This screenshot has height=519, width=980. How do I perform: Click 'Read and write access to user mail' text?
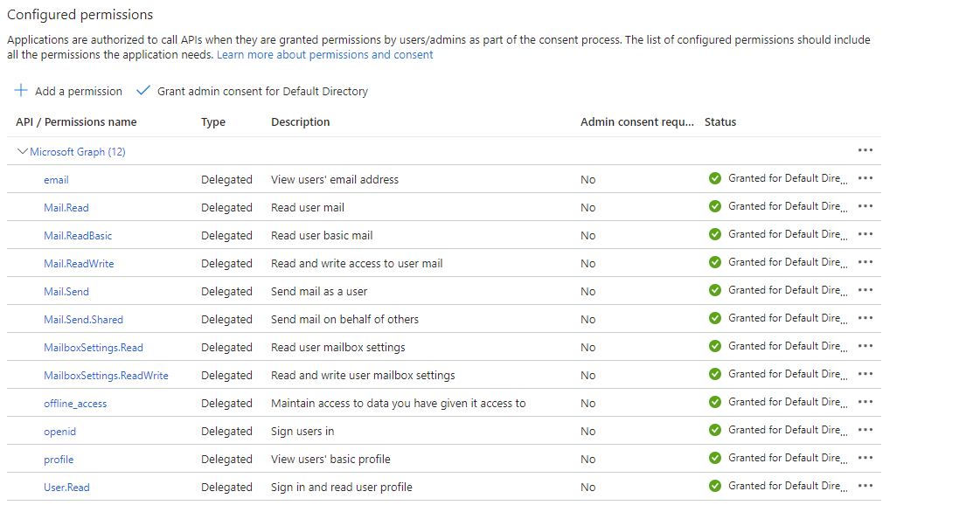[x=357, y=264]
